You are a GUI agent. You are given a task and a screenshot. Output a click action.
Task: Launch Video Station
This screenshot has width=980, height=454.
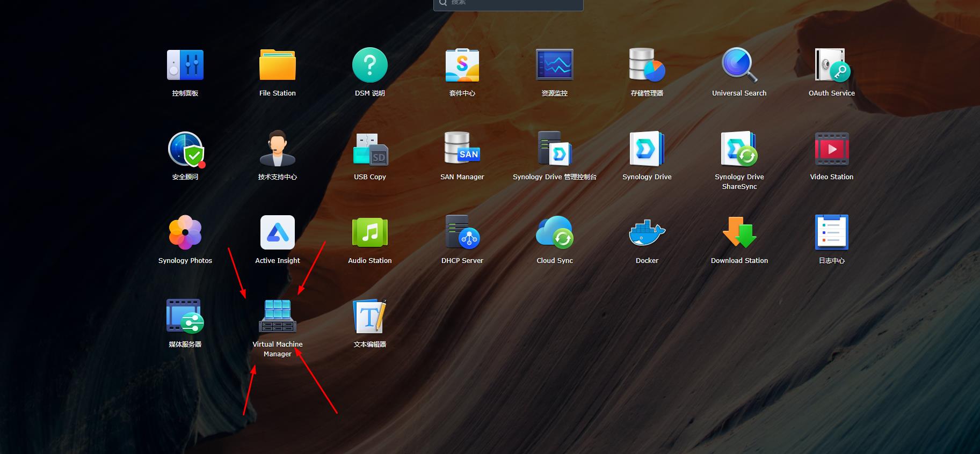(x=831, y=149)
